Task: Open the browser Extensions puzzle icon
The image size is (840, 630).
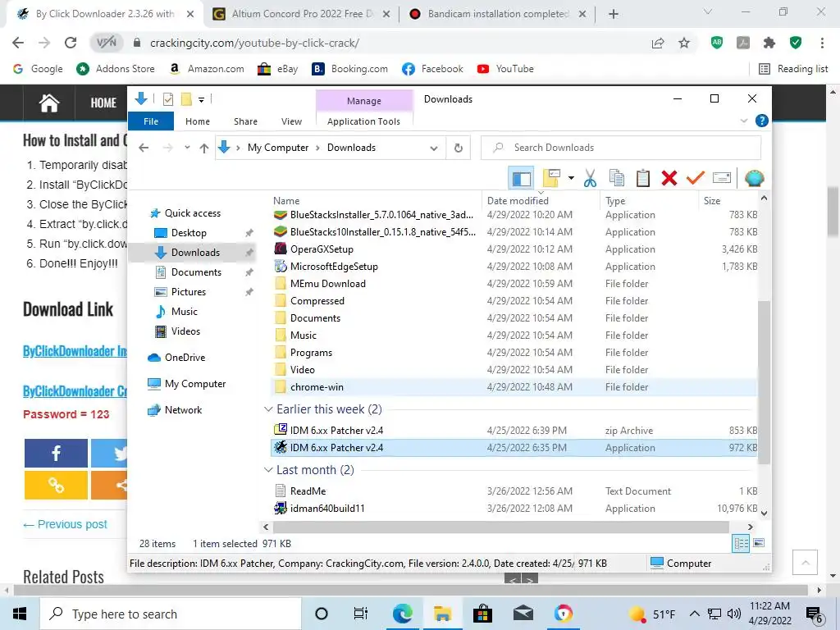Action: click(769, 43)
